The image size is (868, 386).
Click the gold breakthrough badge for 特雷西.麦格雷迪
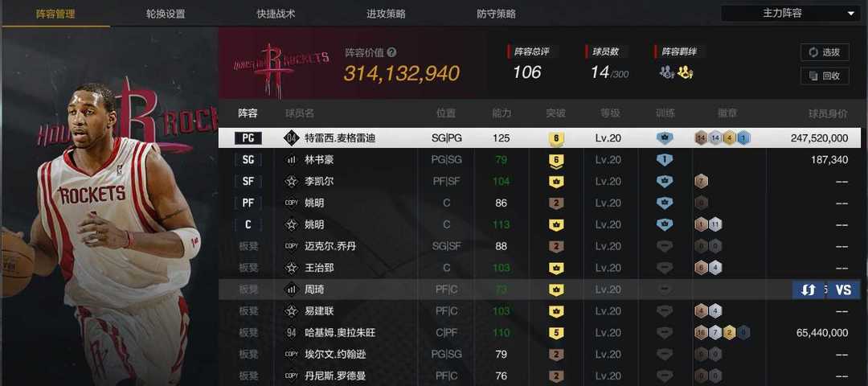click(556, 138)
